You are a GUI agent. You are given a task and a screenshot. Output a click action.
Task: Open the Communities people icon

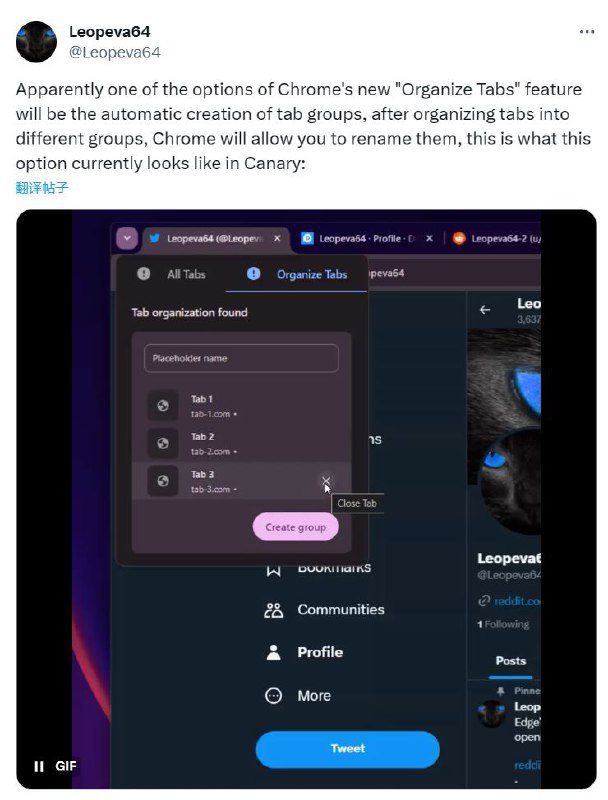pos(273,610)
